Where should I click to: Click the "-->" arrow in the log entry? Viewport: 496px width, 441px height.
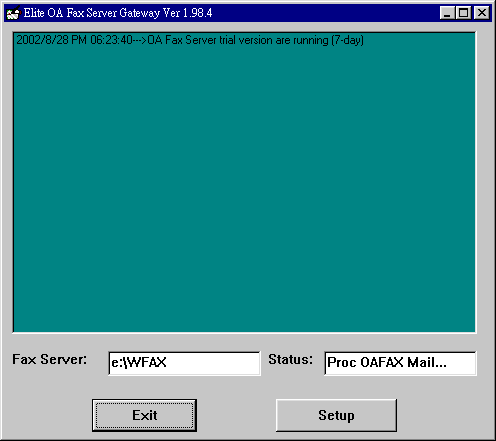click(140, 40)
